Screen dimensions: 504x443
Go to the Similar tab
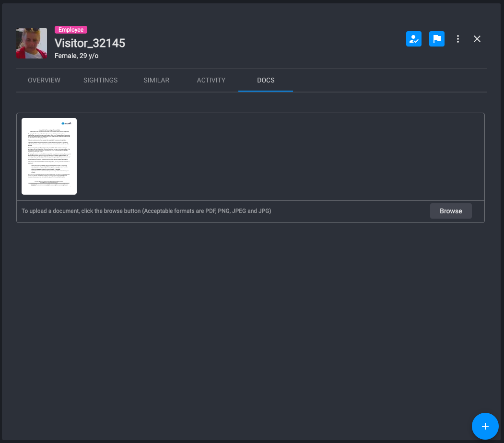(x=156, y=80)
